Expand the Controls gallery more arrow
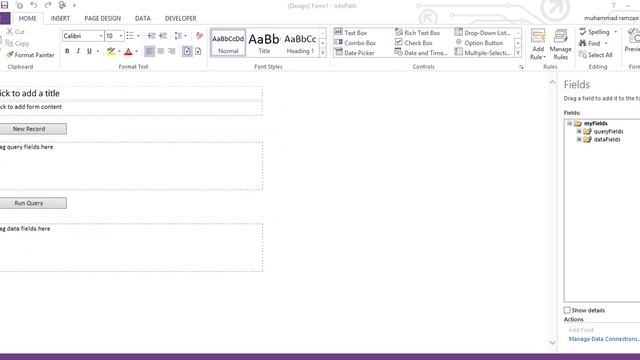This screenshot has height=360, width=640. pyautogui.click(x=518, y=53)
